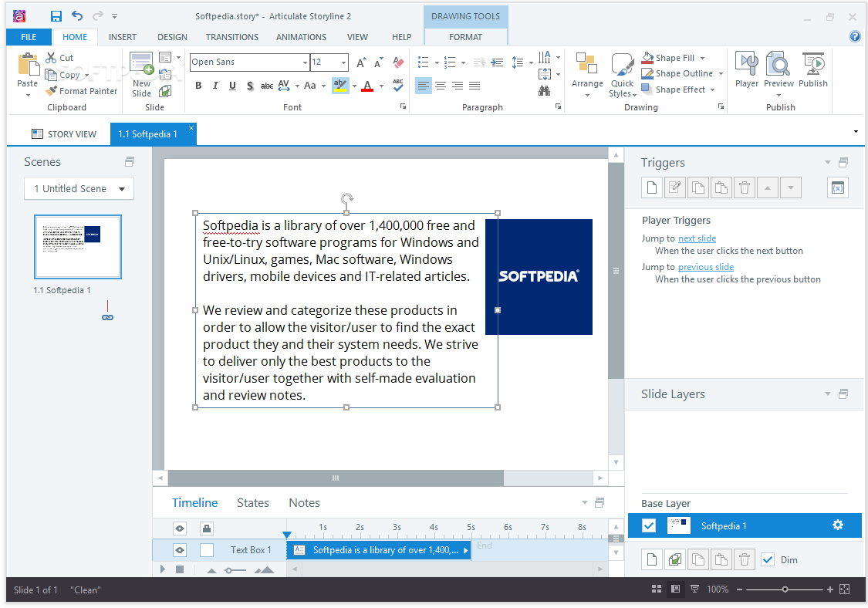Apply bold formatting to text

[198, 86]
